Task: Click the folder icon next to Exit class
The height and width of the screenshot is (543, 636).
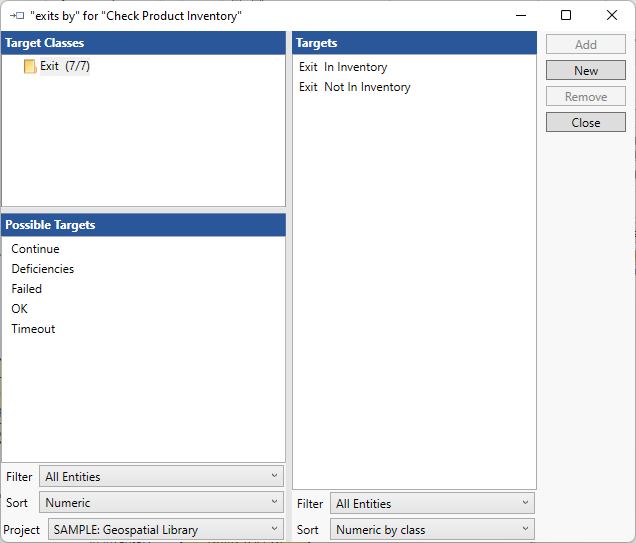Action: click(x=30, y=67)
